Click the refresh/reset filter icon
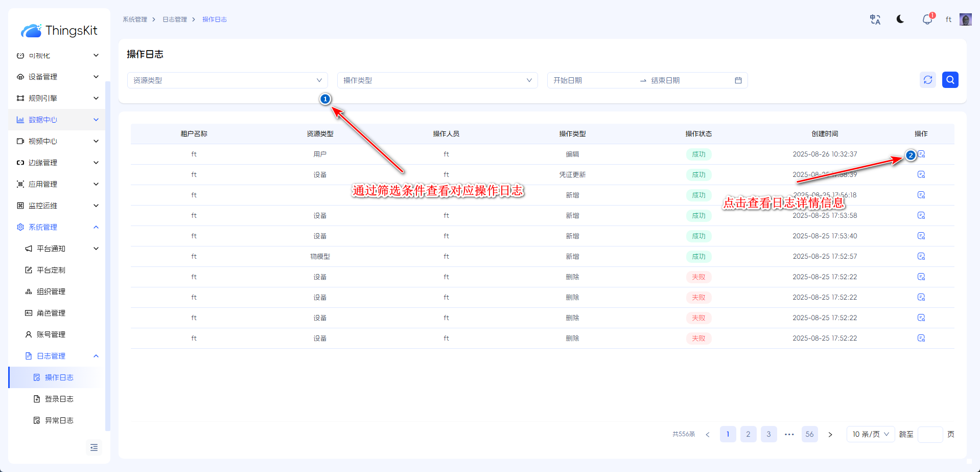The image size is (980, 472). point(928,80)
